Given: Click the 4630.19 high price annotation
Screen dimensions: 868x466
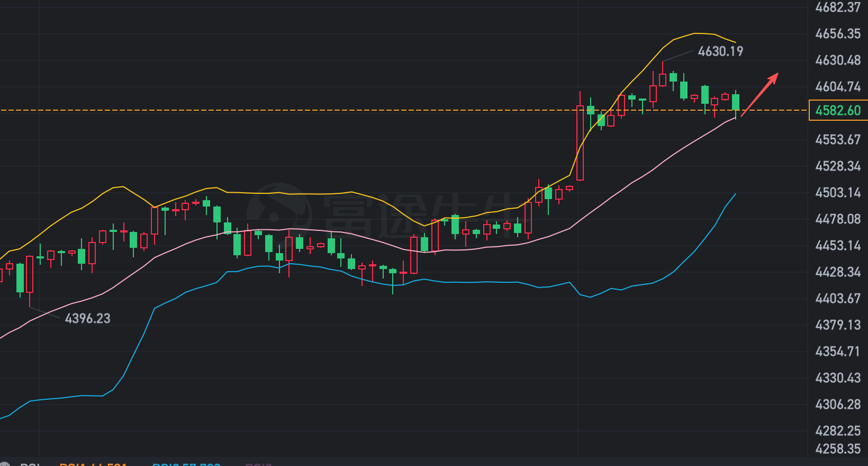Looking at the screenshot, I should point(720,51).
